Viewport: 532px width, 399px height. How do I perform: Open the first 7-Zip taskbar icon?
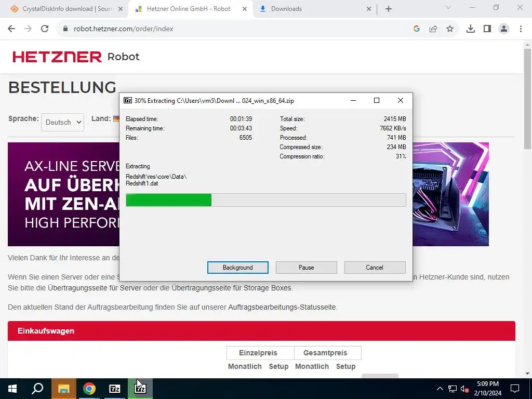(115, 389)
